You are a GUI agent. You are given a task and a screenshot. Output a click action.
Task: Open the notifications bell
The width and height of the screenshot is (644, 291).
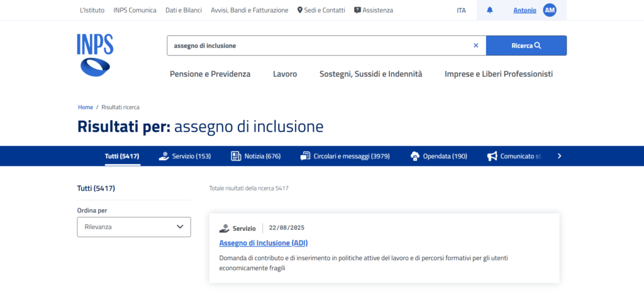point(489,10)
